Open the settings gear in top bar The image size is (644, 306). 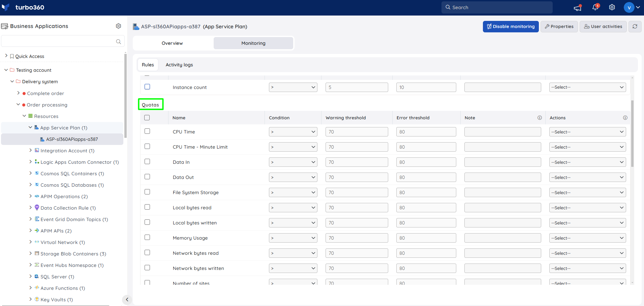(x=612, y=7)
